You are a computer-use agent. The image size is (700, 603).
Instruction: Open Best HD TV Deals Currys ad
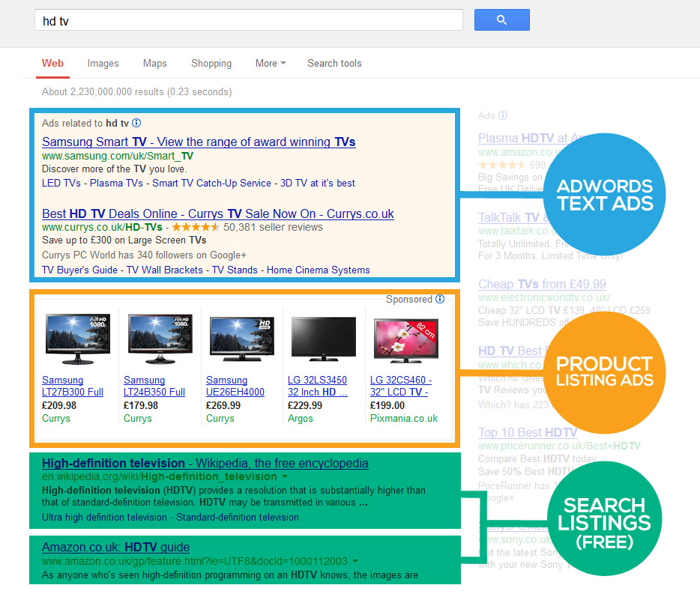click(x=218, y=213)
